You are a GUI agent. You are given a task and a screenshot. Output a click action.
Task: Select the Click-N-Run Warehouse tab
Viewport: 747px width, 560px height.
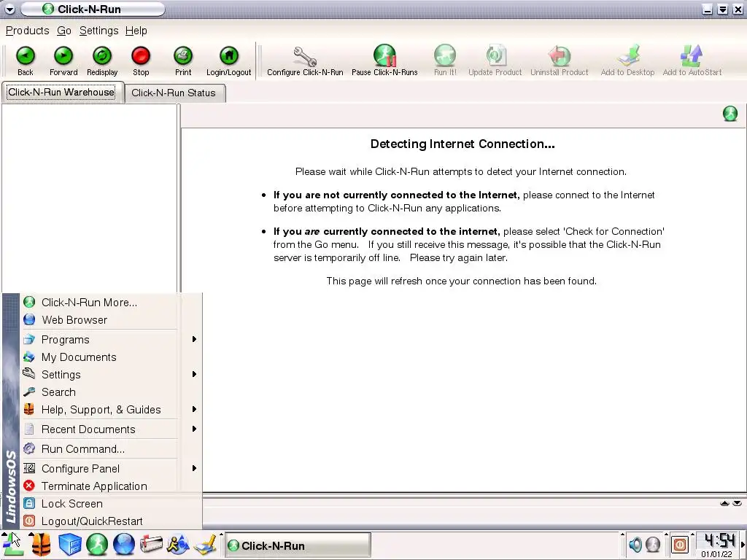coord(61,92)
